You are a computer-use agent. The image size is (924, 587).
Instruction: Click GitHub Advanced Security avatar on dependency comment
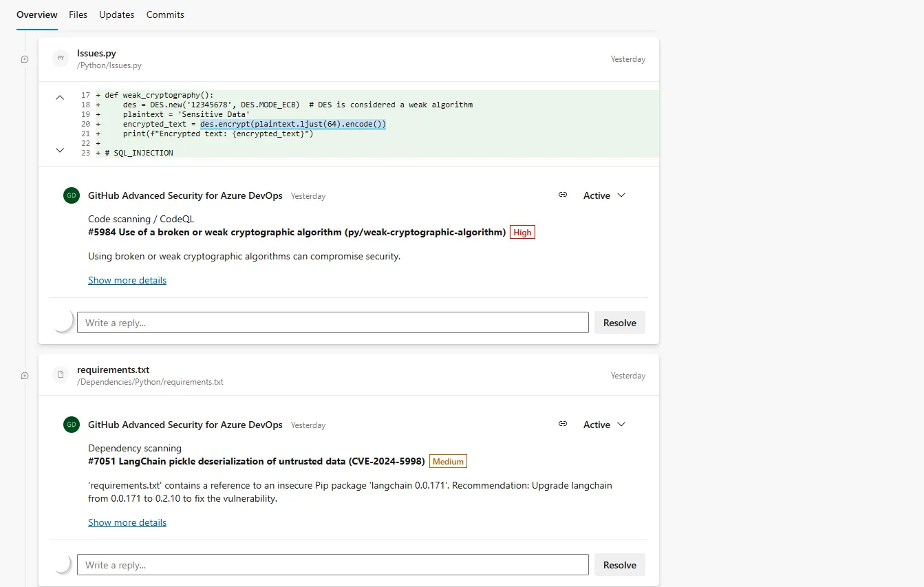pyautogui.click(x=71, y=425)
